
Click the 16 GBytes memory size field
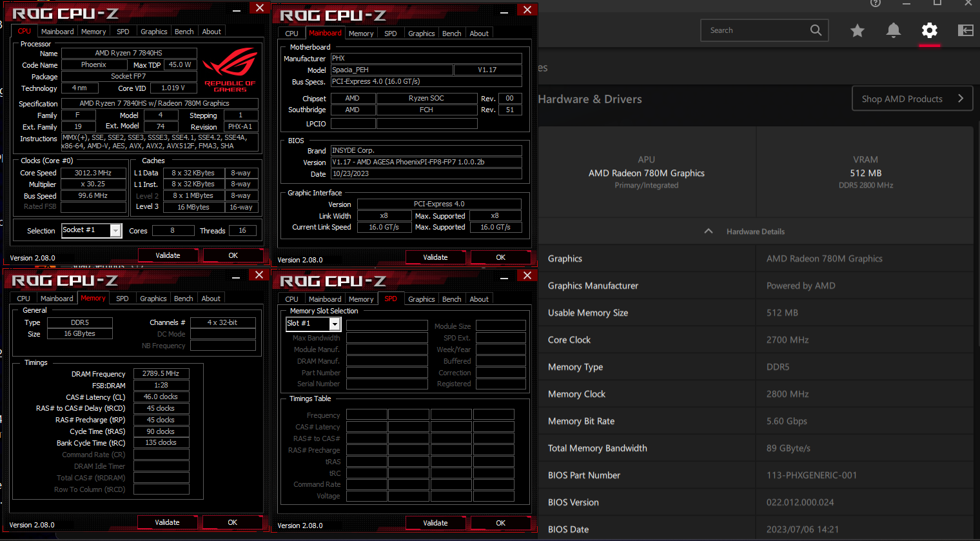coord(80,333)
